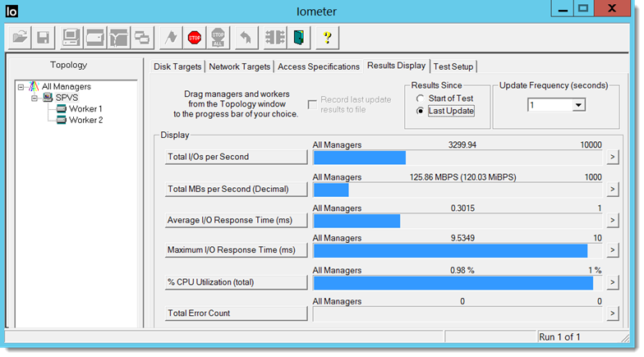Reset workers with the undo arrow icon
The width and height of the screenshot is (644, 357).
246,38
